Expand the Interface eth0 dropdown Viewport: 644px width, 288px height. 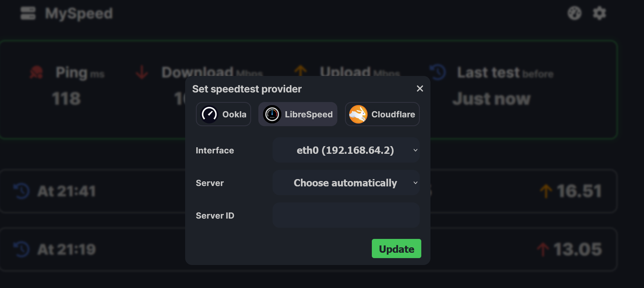(345, 150)
